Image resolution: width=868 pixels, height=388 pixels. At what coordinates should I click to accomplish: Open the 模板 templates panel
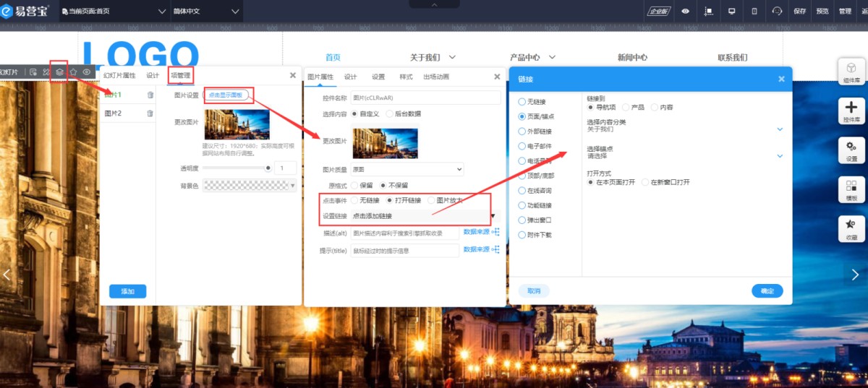tap(851, 189)
